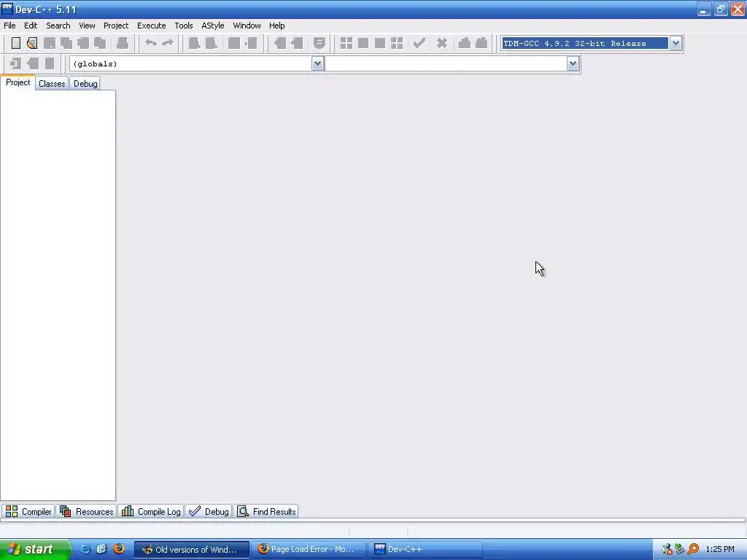
Task: Switch to Page Load Error Mozilla taskbar button
Action: [x=309, y=550]
